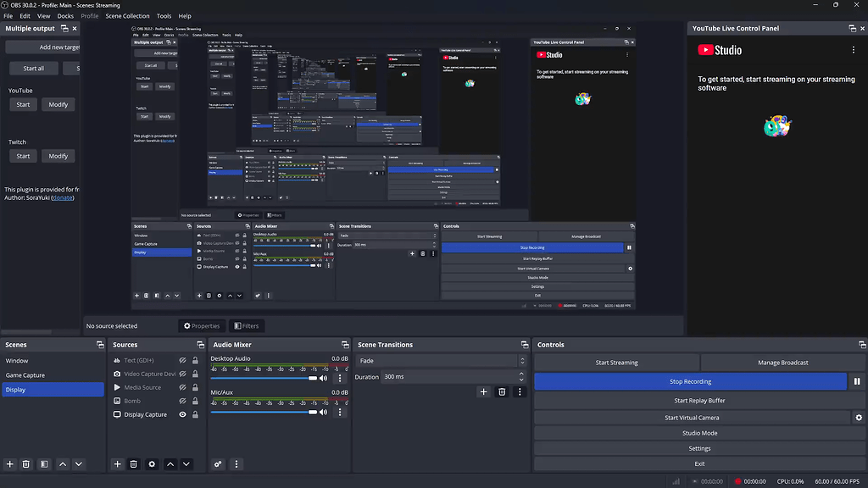Open the File menu
The image size is (868, 488).
click(x=8, y=16)
